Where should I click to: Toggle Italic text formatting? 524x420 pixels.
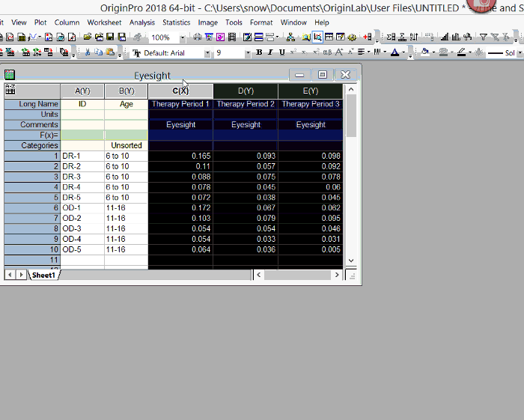click(x=270, y=52)
